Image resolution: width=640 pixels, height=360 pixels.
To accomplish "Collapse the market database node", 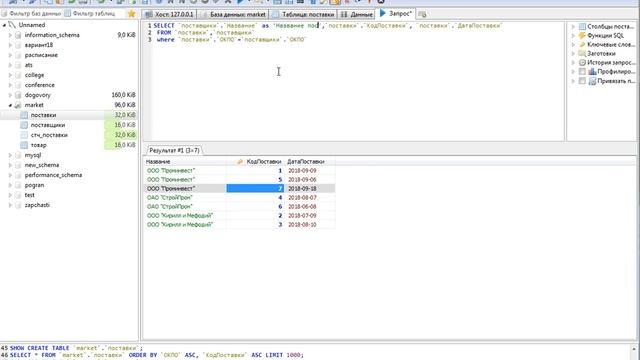I will coord(10,105).
